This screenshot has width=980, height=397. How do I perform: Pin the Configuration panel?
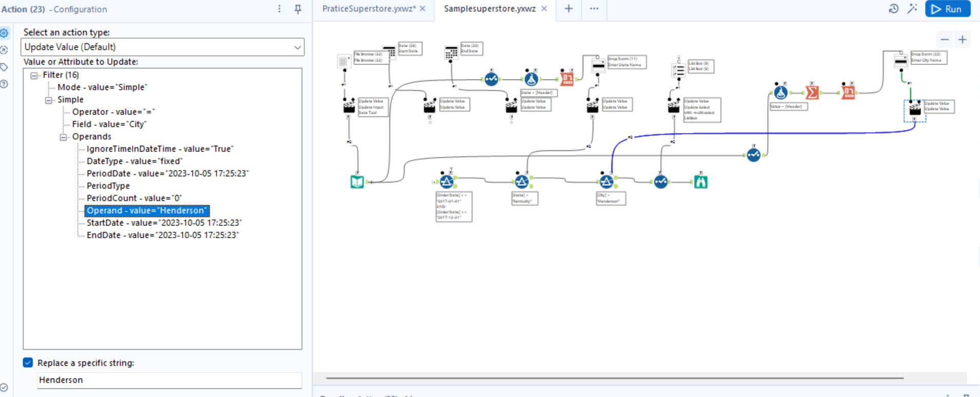click(x=298, y=9)
